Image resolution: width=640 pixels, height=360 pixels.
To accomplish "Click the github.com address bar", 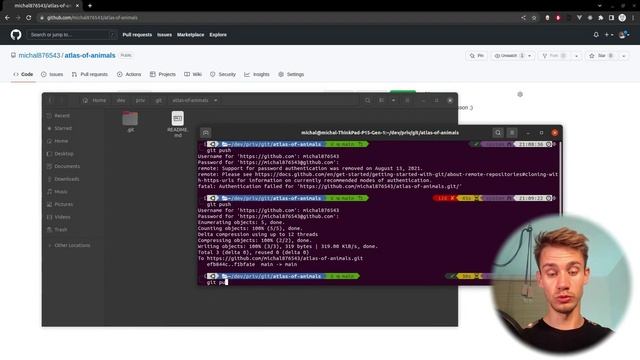I will point(278,18).
